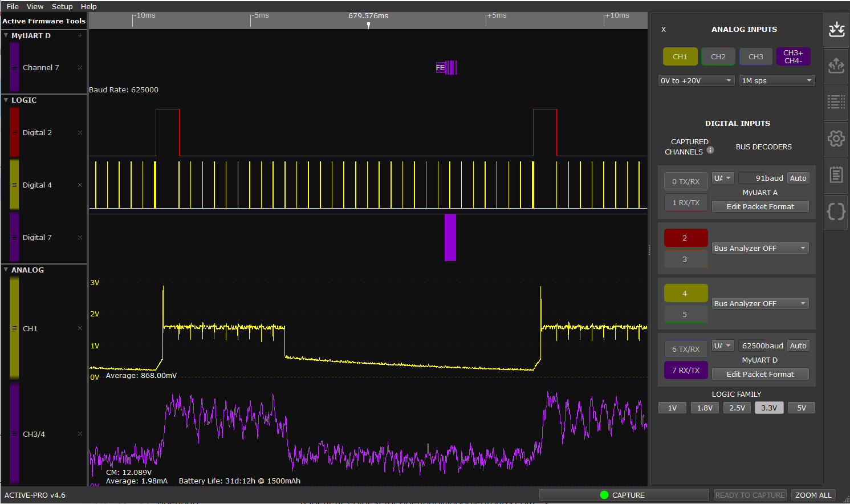Toggle digital channel 6 TX/RX
The height and width of the screenshot is (504, 850).
tap(686, 349)
